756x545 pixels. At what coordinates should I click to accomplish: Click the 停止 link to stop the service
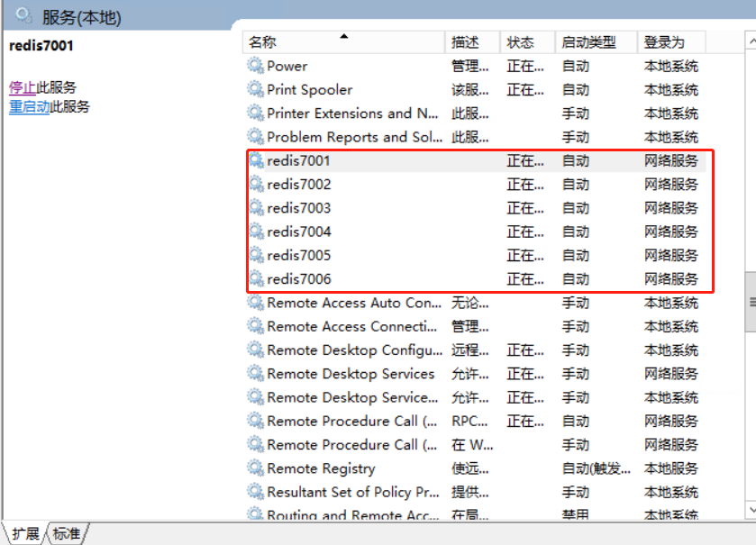point(23,87)
